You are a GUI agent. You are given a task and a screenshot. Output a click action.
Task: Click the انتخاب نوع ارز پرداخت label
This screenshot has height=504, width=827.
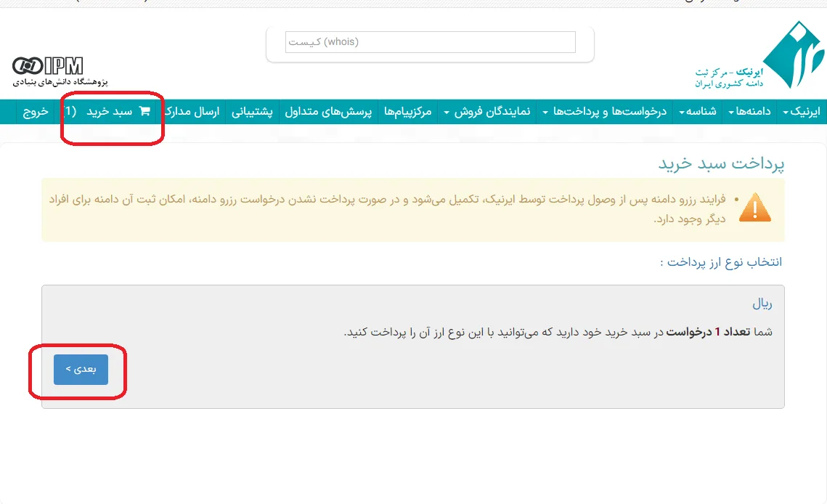(721, 262)
